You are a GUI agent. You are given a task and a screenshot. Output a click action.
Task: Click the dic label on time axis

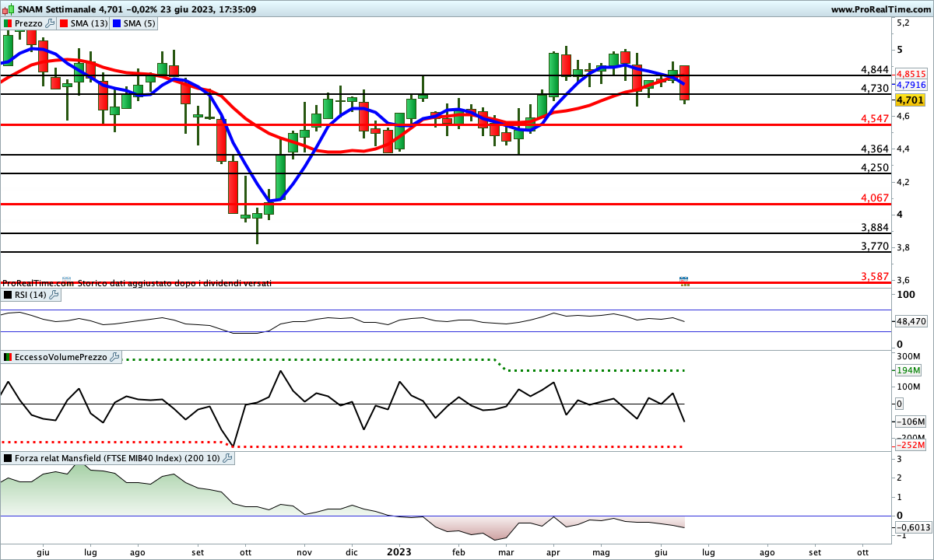(351, 551)
